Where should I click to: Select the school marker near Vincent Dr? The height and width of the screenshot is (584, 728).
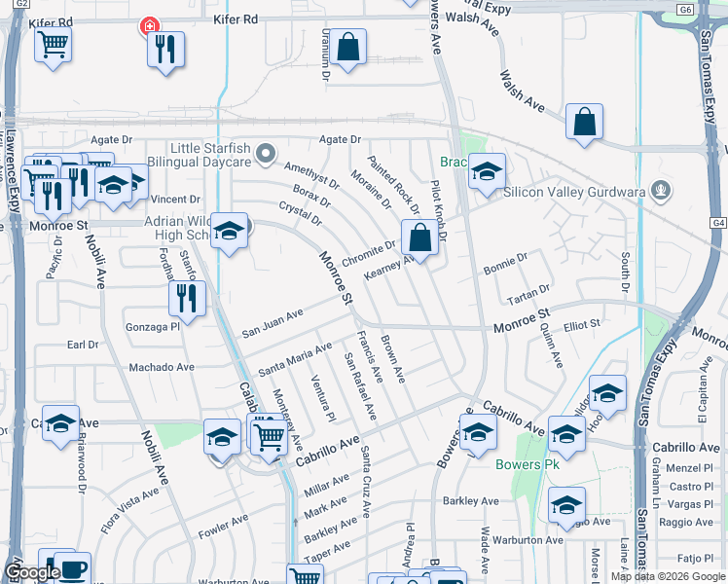113,190
